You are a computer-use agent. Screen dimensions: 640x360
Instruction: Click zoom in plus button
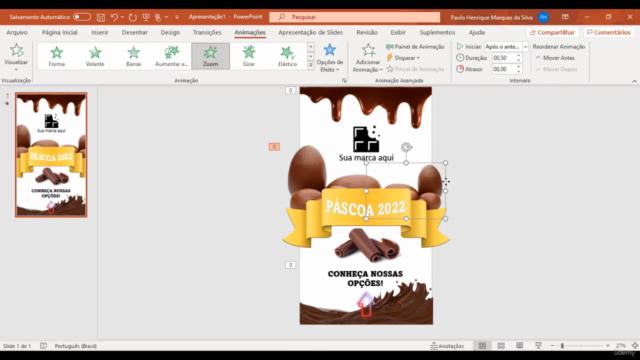click(608, 346)
